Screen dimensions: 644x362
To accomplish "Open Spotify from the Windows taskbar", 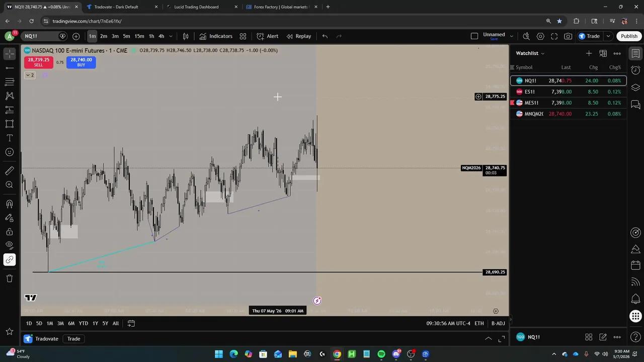I will 381,354.
